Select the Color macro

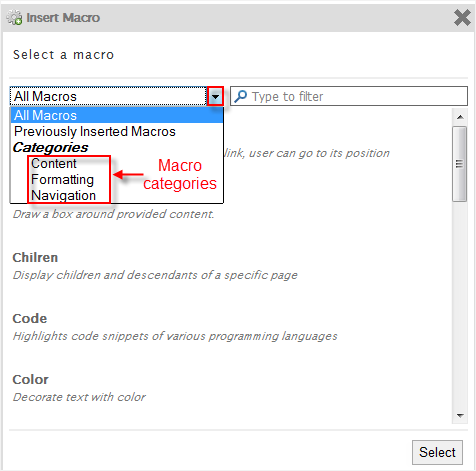pyautogui.click(x=79, y=388)
